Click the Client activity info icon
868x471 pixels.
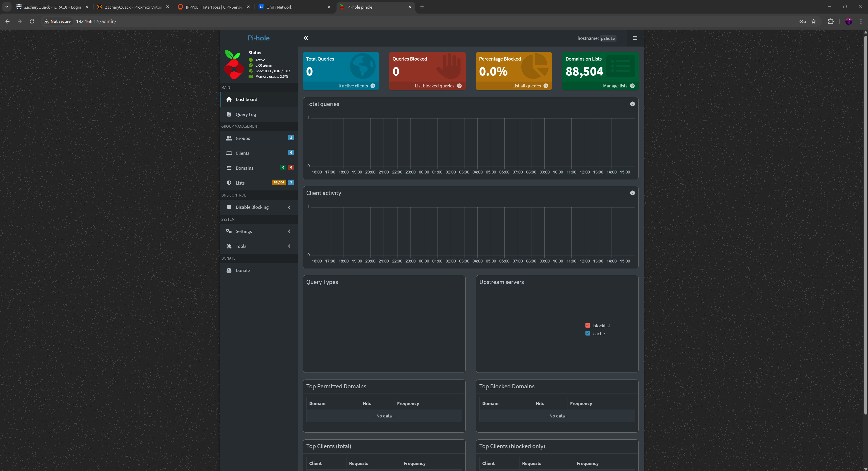coord(632,193)
